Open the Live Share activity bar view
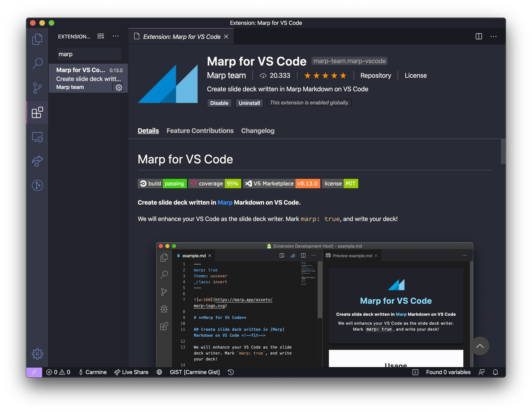 click(37, 161)
